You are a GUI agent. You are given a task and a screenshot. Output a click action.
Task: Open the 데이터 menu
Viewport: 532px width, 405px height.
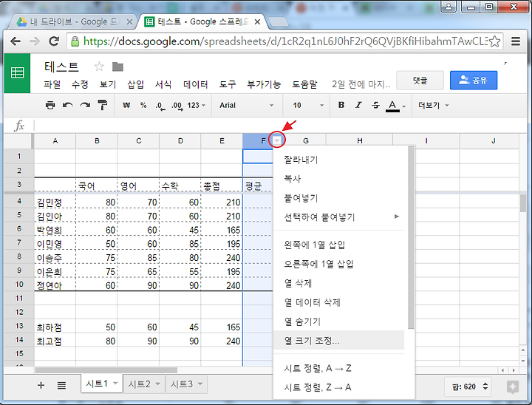[x=195, y=84]
